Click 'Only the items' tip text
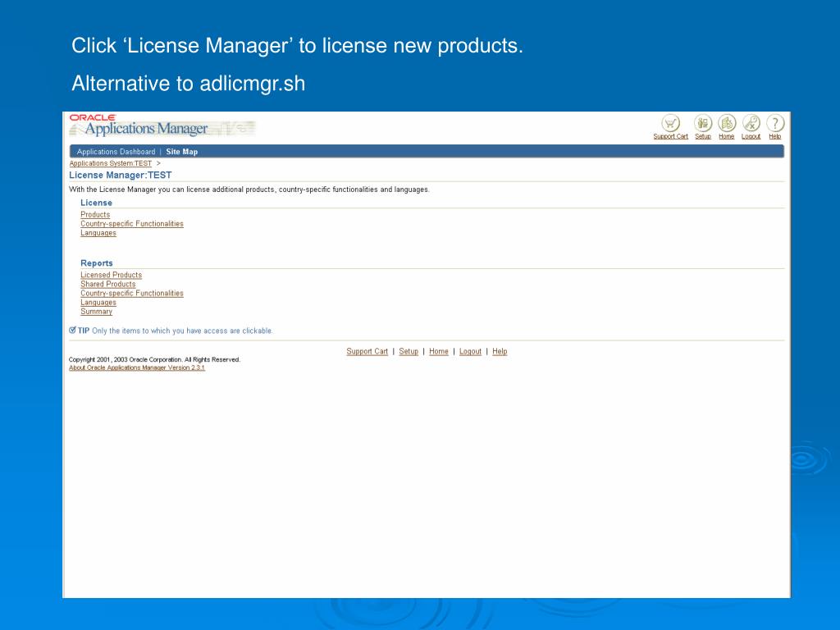This screenshot has height=630, width=840. pos(182,331)
